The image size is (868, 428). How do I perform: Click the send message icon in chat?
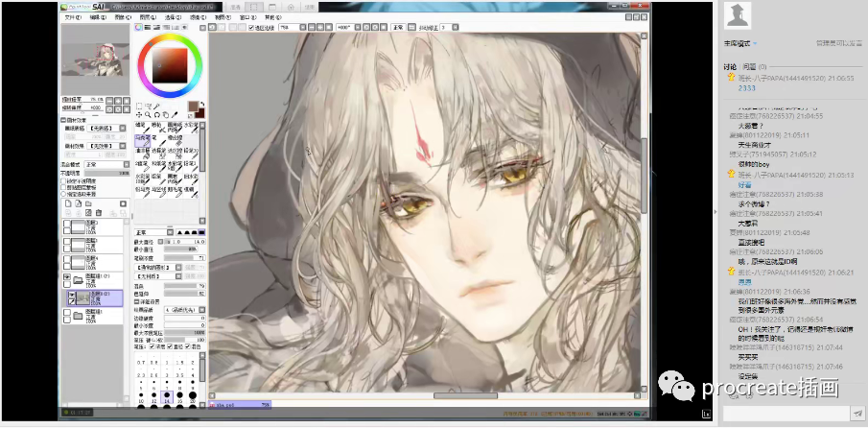[856, 414]
